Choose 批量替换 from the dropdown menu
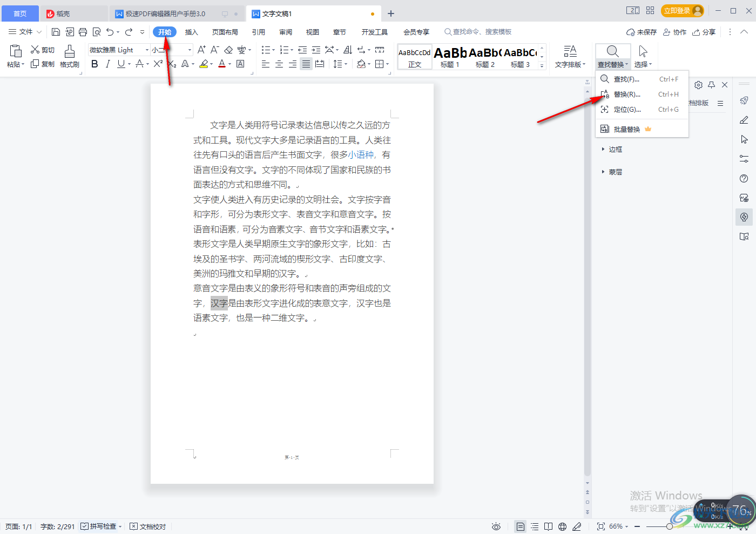The height and width of the screenshot is (534, 756). (x=642, y=129)
